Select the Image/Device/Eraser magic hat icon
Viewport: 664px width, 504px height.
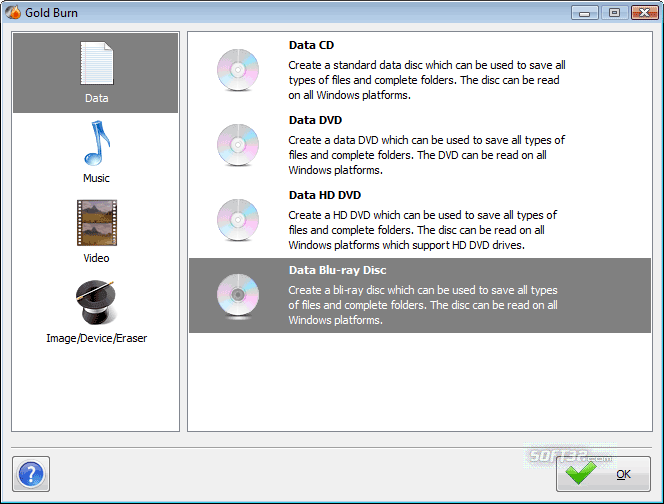pyautogui.click(x=96, y=302)
